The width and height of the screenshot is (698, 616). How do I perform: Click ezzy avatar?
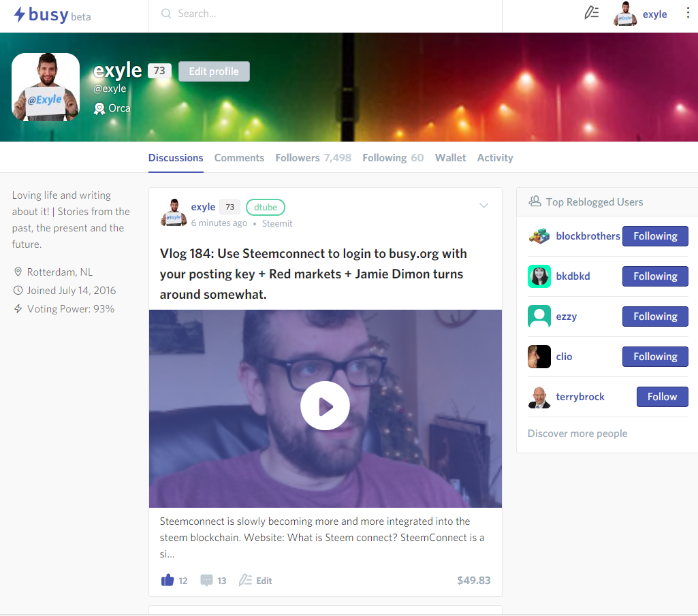tap(539, 317)
